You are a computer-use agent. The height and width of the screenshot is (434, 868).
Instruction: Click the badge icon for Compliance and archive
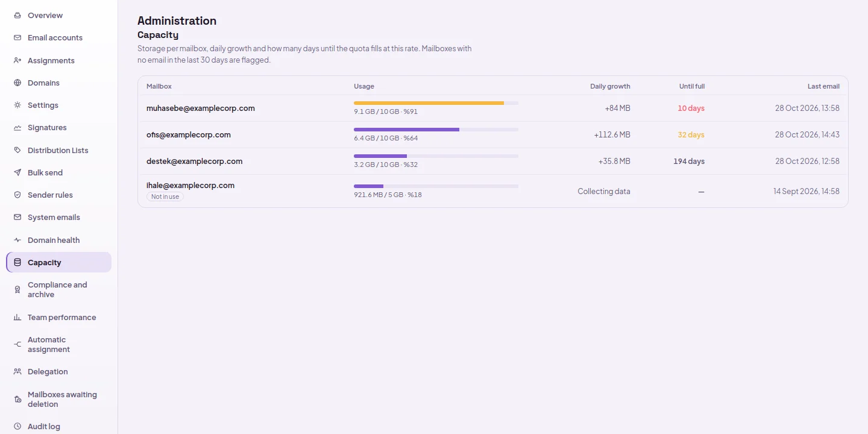(x=17, y=290)
